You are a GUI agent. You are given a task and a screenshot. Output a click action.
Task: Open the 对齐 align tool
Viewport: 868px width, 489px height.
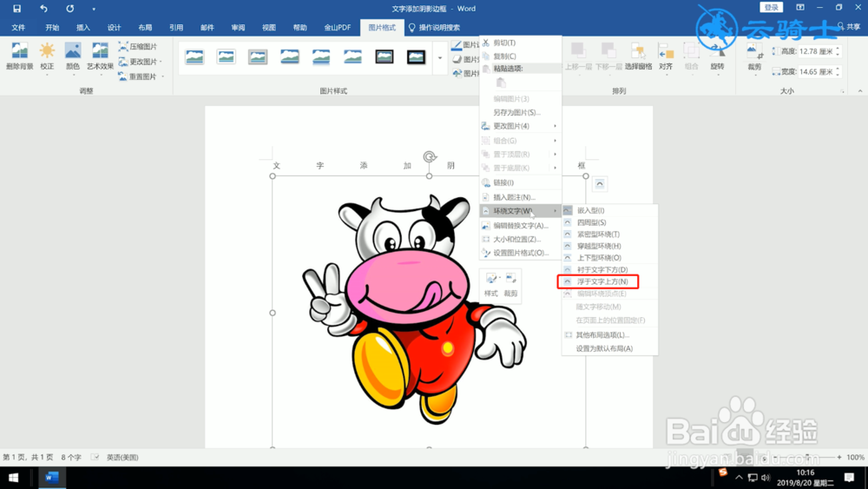(x=666, y=57)
